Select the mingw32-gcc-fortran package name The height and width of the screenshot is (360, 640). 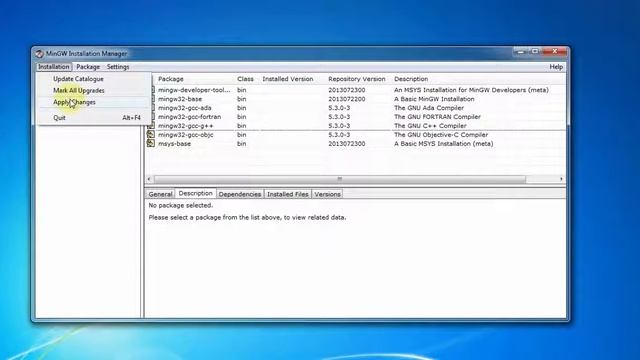[189, 117]
